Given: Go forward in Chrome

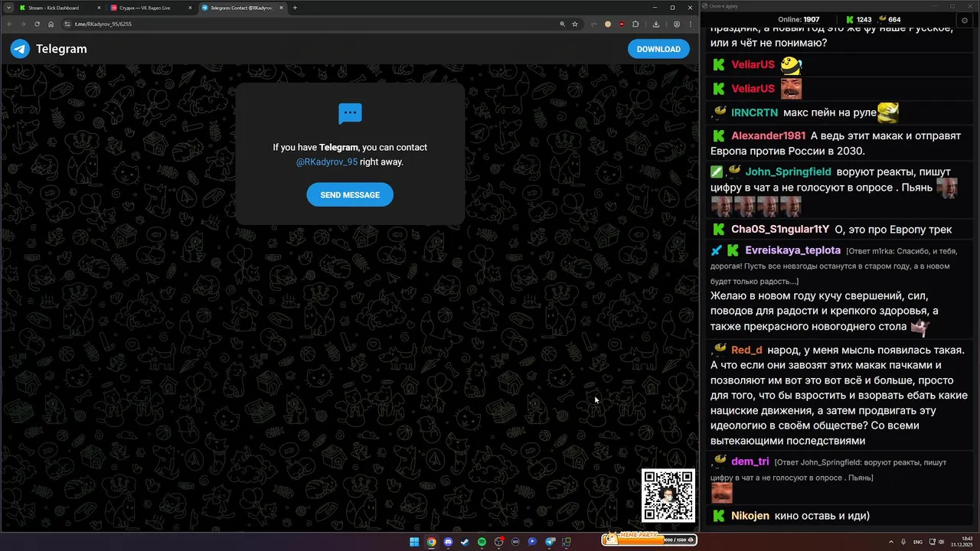Looking at the screenshot, I should (x=23, y=24).
